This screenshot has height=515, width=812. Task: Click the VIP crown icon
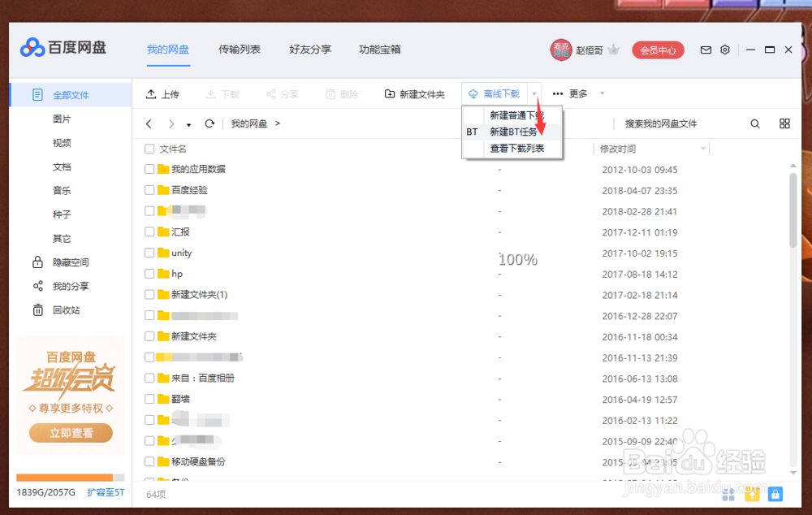pyautogui.click(x=614, y=50)
